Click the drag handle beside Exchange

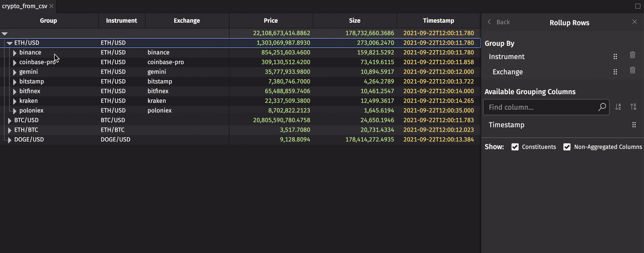pyautogui.click(x=615, y=72)
